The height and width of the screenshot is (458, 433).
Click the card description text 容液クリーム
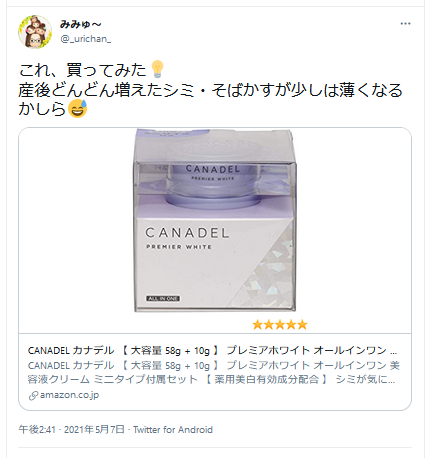click(59, 379)
